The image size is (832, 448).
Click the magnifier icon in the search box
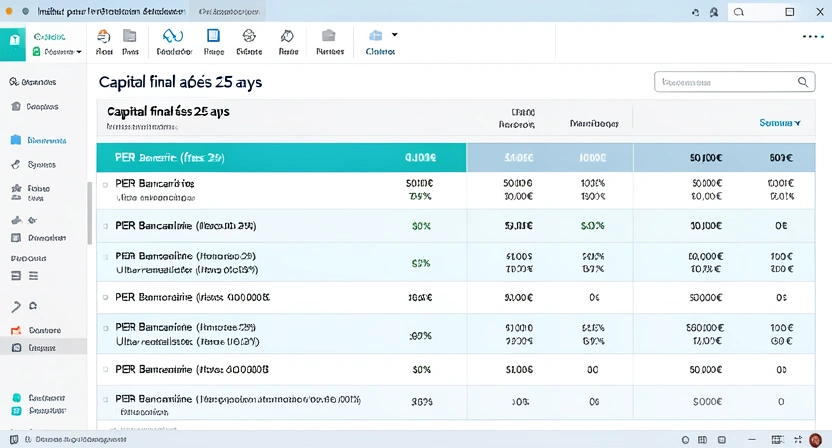tap(804, 82)
